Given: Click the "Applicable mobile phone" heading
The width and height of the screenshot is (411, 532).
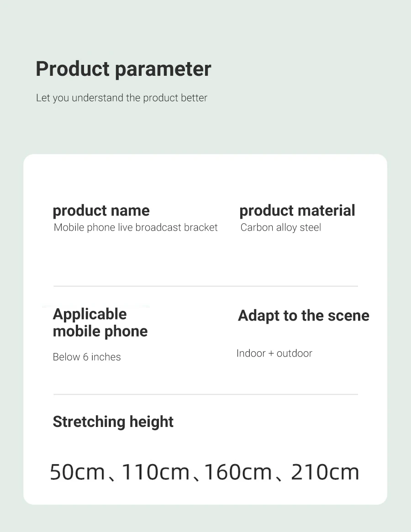Looking at the screenshot, I should [100, 322].
